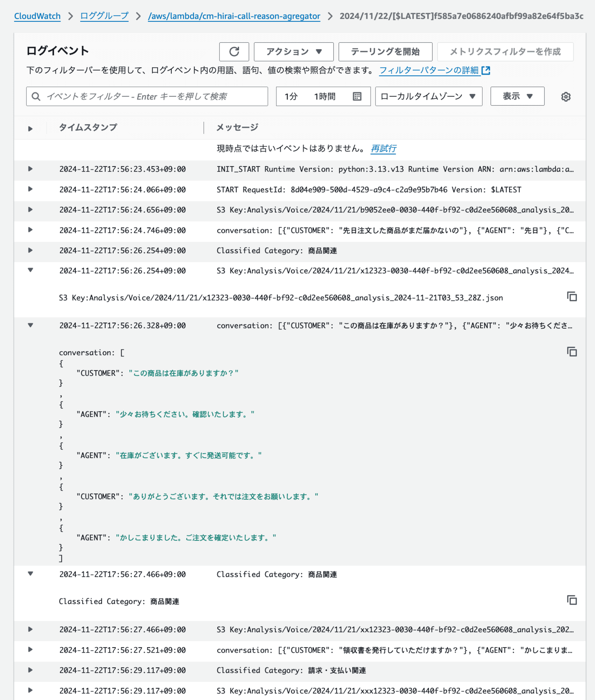Open /aws/lambda/cm-hirai-call-reason-agregator breadcrumb link
The width and height of the screenshot is (595, 700).
pos(234,16)
